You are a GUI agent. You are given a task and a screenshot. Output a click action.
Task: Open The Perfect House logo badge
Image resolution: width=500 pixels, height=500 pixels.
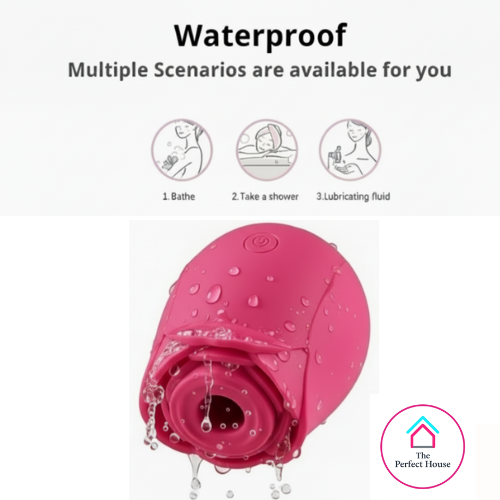[x=423, y=446]
